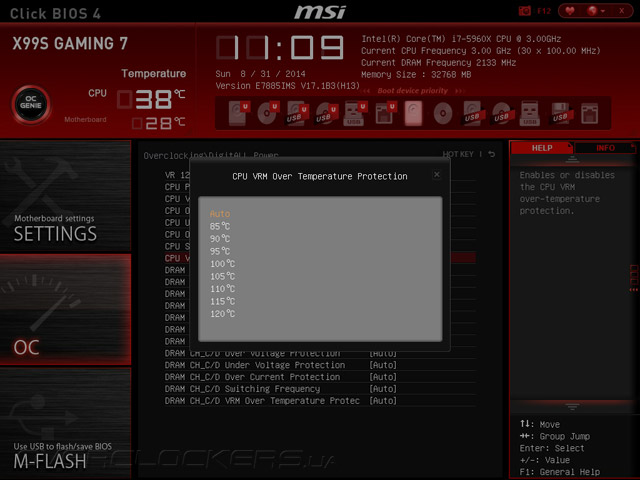Choose Auto in the temperature protection list

coord(220,213)
